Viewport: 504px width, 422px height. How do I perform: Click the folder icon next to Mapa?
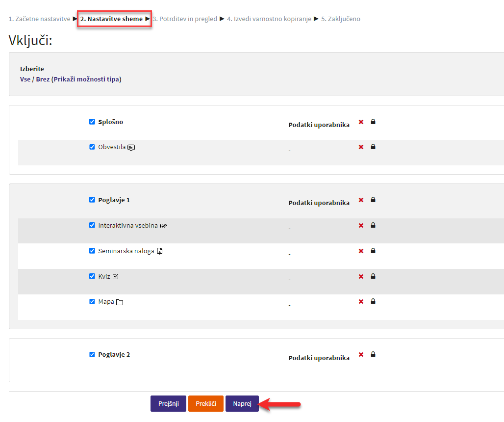[x=120, y=302]
